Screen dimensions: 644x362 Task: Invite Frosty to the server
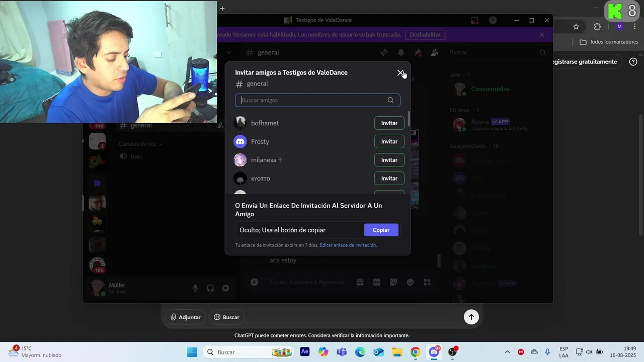pos(389,141)
